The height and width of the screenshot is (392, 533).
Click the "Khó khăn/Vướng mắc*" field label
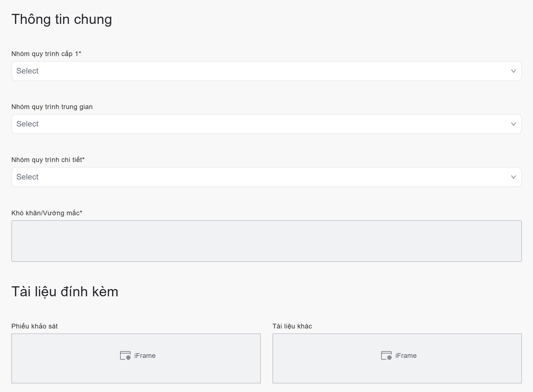point(47,213)
